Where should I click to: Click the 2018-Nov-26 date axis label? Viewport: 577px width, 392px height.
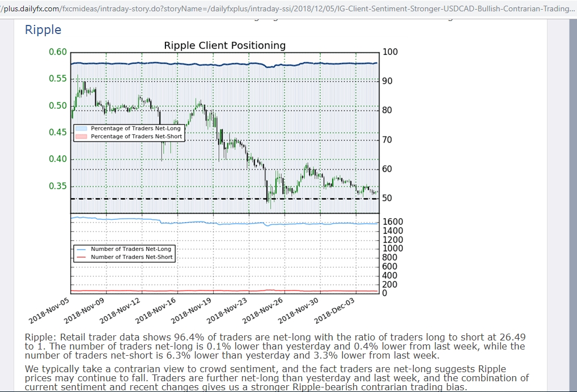[263, 311]
